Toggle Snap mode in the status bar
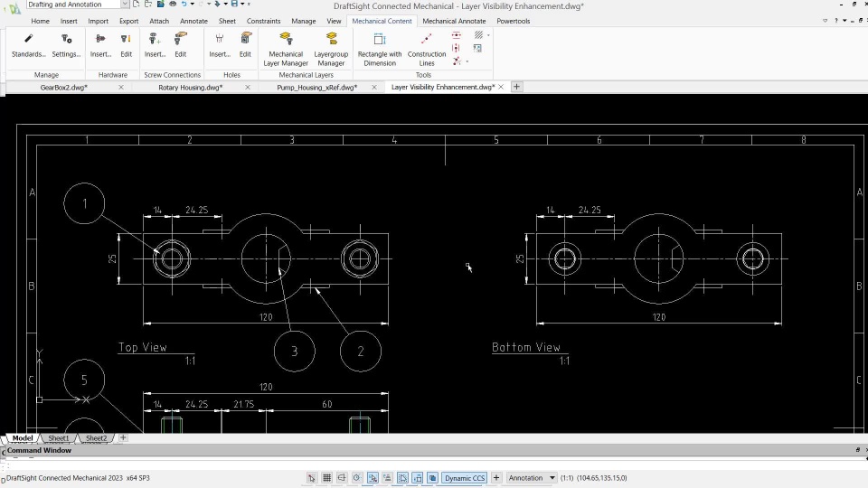The height and width of the screenshot is (488, 868). [x=312, y=477]
